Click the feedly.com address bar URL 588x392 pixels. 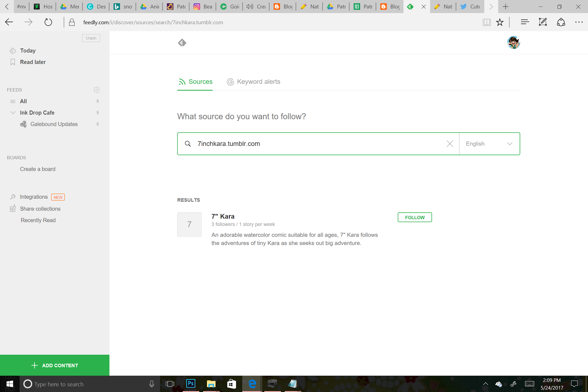[153, 22]
